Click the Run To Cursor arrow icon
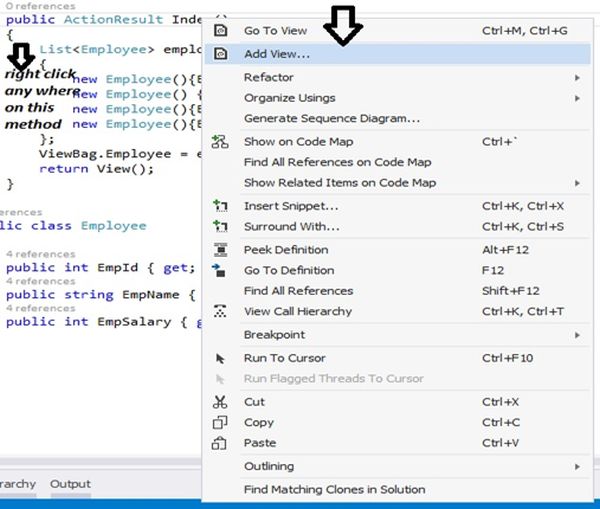The image size is (600, 509). click(x=220, y=359)
